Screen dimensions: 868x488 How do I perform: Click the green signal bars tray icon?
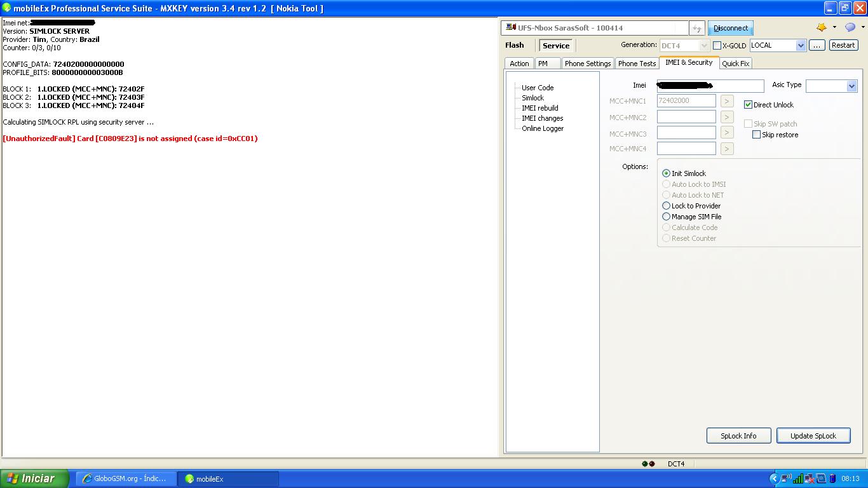[x=798, y=478]
